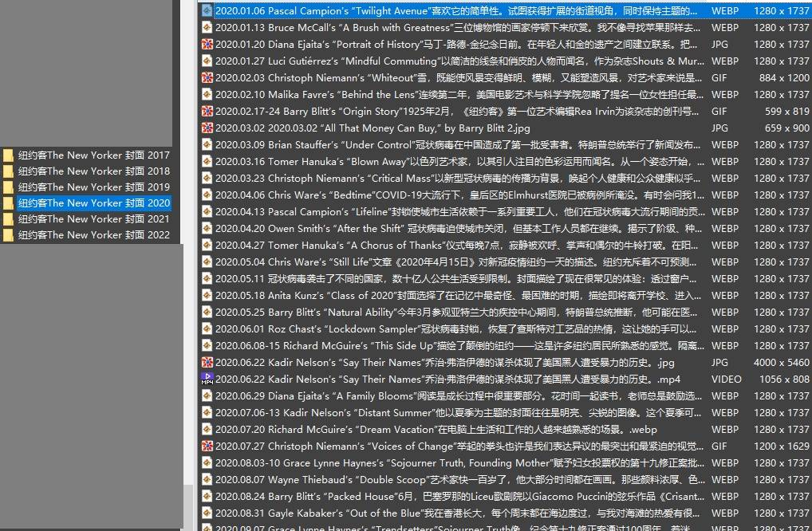Open folder 纽约客The New Yorker 封面 2018

click(x=94, y=171)
